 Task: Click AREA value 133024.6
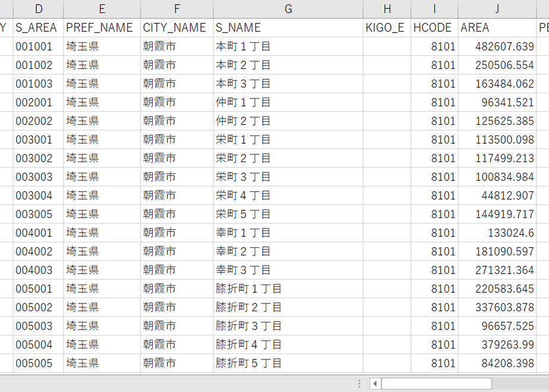pyautogui.click(x=497, y=233)
